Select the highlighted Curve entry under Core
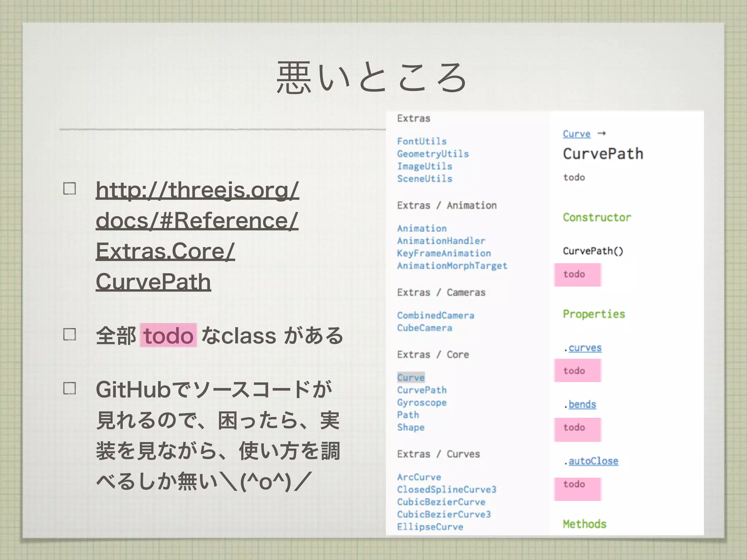Screen dimensions: 747x560 (x=411, y=378)
